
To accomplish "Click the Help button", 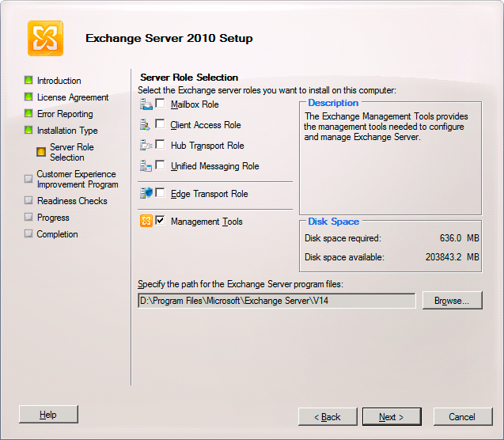I will point(48,415).
